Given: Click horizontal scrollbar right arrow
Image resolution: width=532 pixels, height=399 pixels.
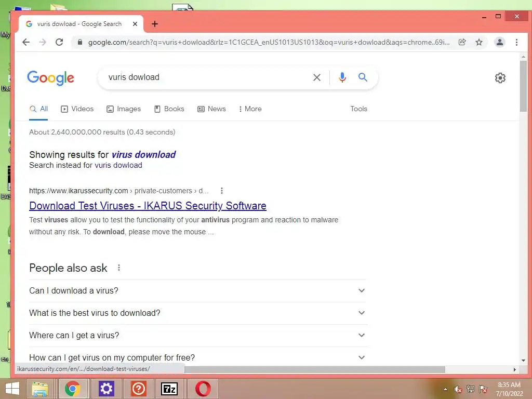Looking at the screenshot, I should tap(515, 369).
